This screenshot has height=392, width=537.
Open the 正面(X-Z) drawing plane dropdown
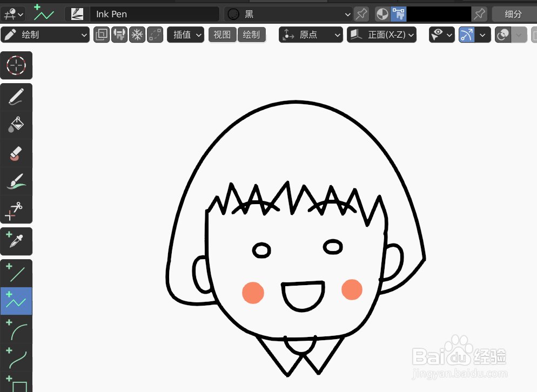tap(382, 35)
